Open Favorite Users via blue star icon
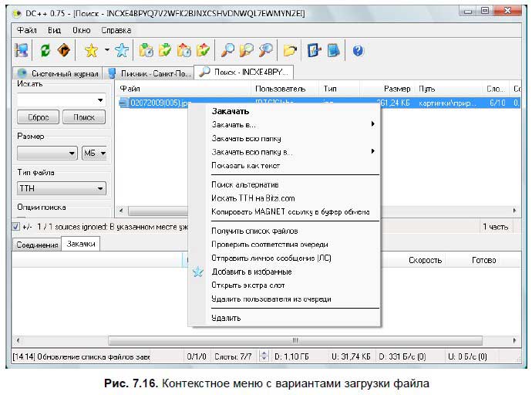Screen dimensions: 532x395 [121, 51]
